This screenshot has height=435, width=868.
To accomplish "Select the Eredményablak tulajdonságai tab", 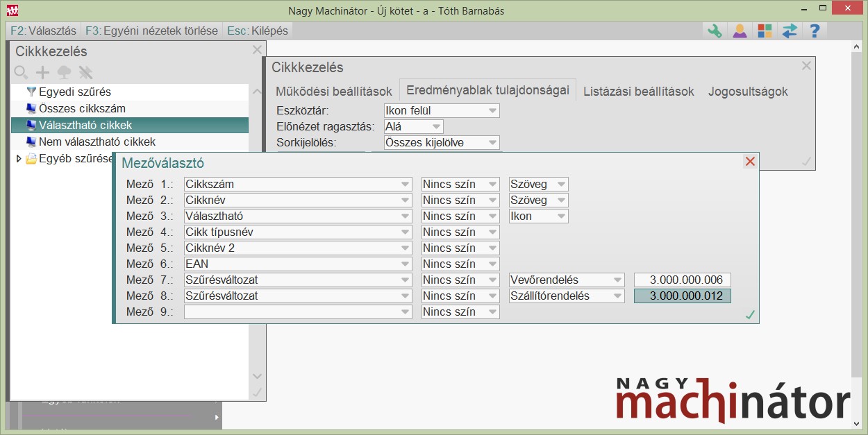I will click(488, 90).
